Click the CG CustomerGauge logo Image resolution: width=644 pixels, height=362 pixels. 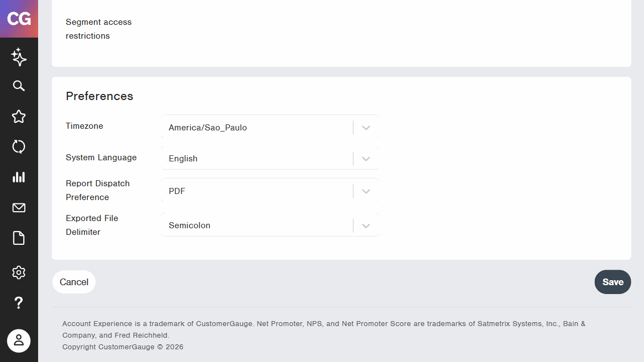pyautogui.click(x=19, y=18)
